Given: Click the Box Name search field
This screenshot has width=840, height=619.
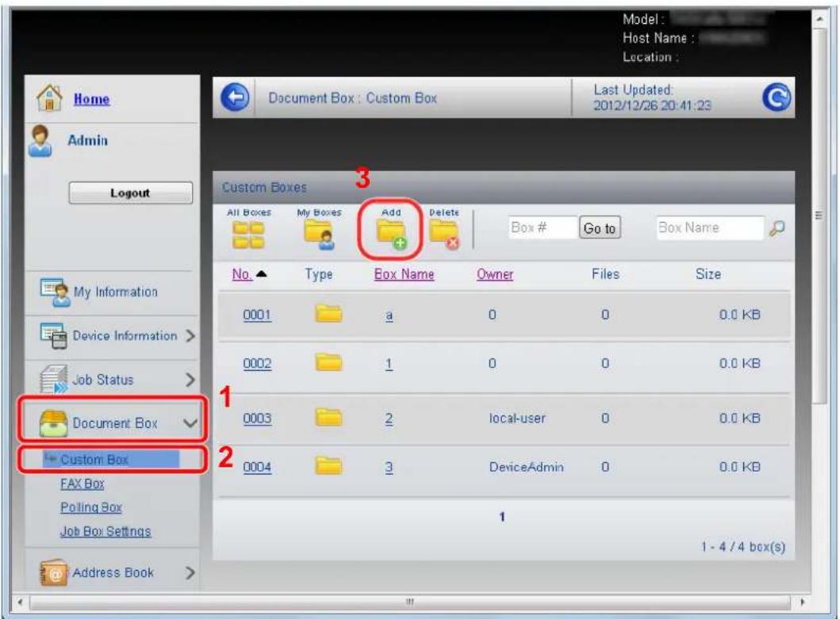Looking at the screenshot, I should [710, 228].
